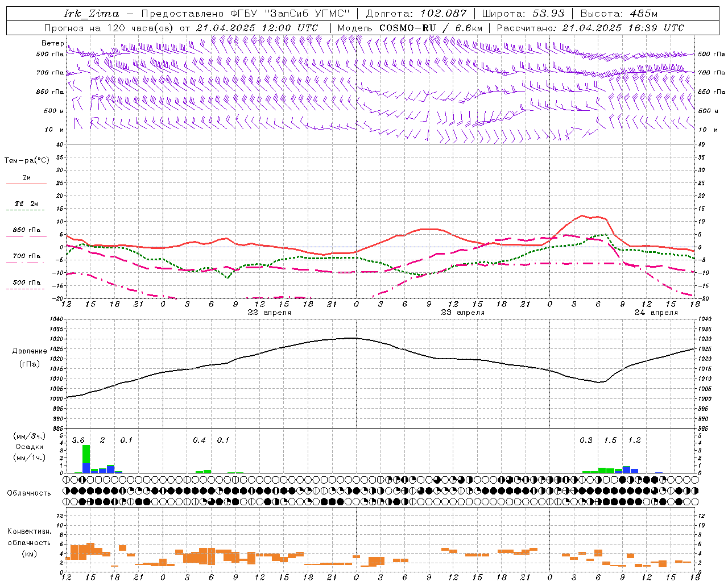The height and width of the screenshot is (582, 728).
Task: Click the '(мм/1ч.)' precipitation unit label
Action: [x=29, y=458]
